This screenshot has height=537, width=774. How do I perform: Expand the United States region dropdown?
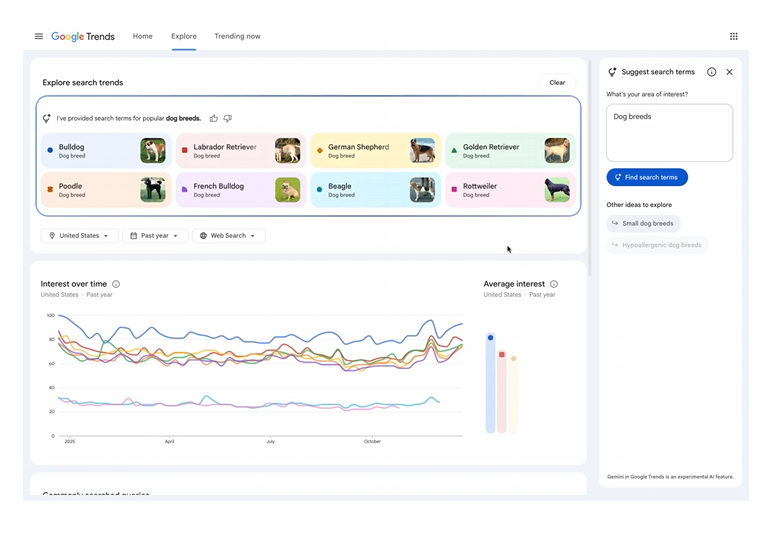(x=79, y=236)
